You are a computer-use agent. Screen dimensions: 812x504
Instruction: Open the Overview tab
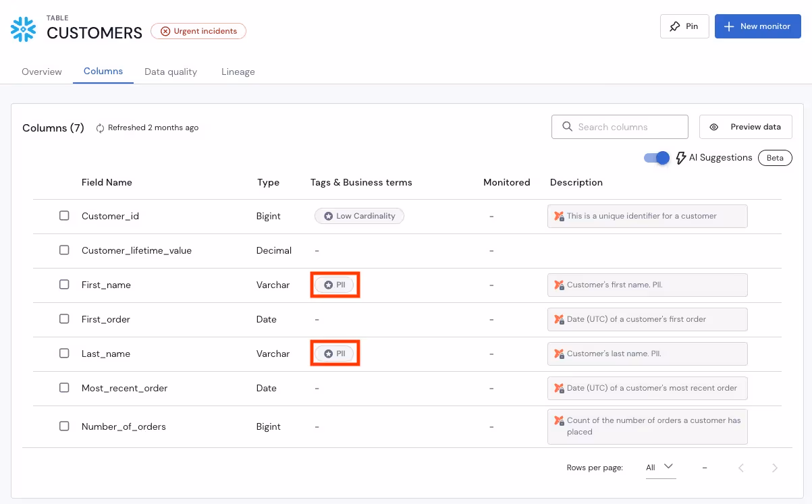pos(42,72)
